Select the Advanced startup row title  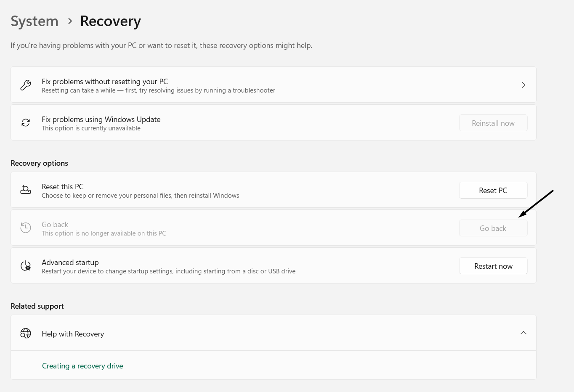(70, 262)
